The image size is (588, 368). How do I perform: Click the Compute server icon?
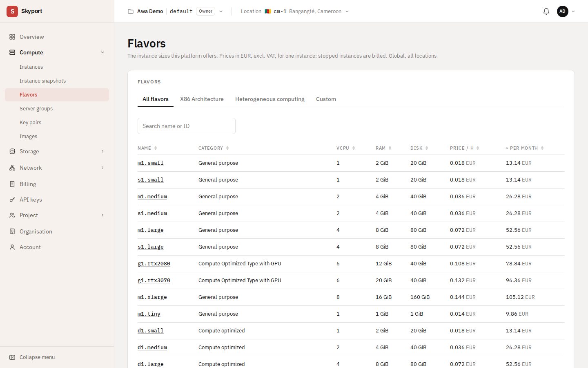pos(12,52)
